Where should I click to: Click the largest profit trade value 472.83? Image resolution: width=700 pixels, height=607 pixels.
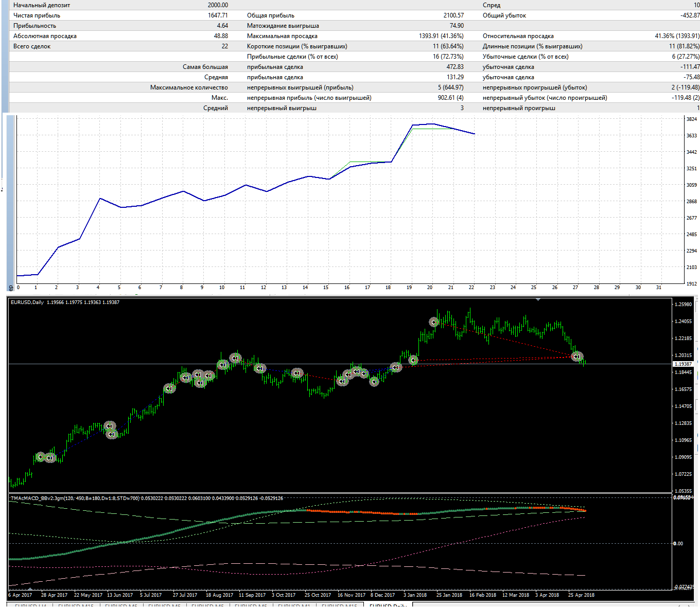click(x=455, y=67)
